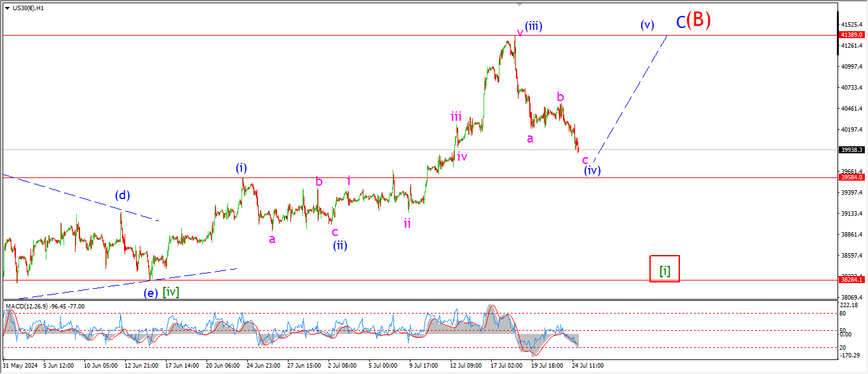The width and height of the screenshot is (868, 374).
Task: Click the blue (v) wave label
Action: point(647,25)
